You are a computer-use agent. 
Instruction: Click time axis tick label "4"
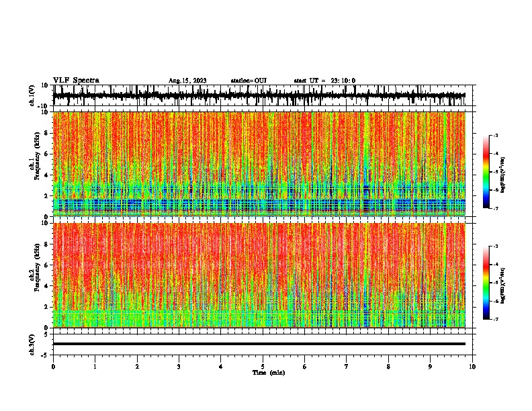click(221, 367)
